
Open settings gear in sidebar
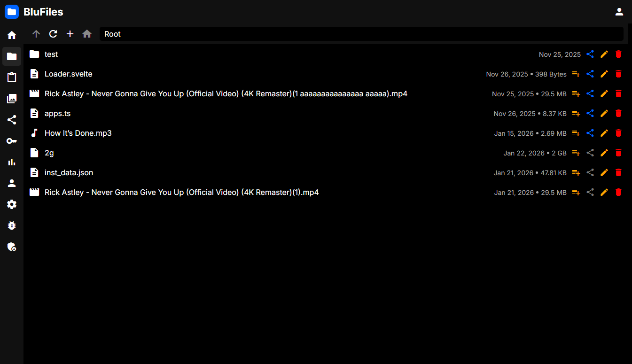pyautogui.click(x=12, y=204)
